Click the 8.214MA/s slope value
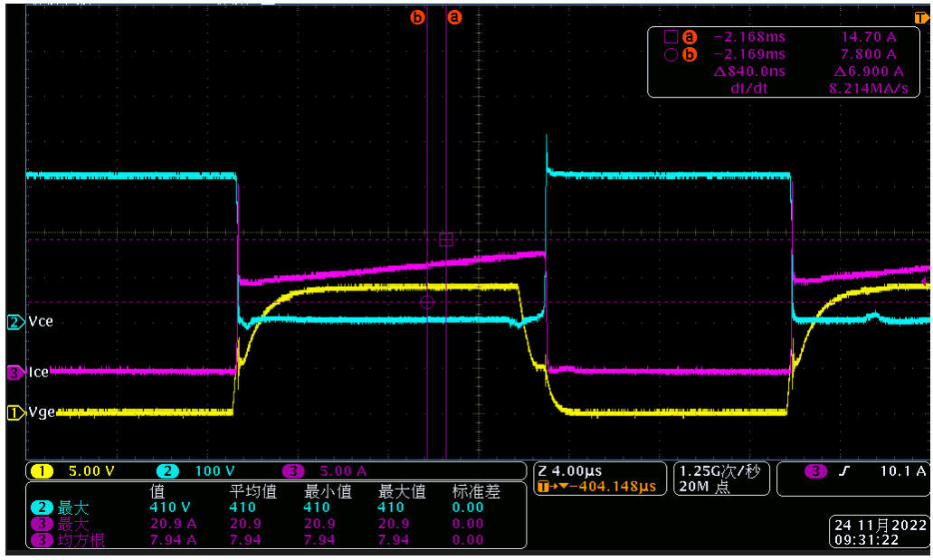This screenshot has height=560, width=933. 869,89
